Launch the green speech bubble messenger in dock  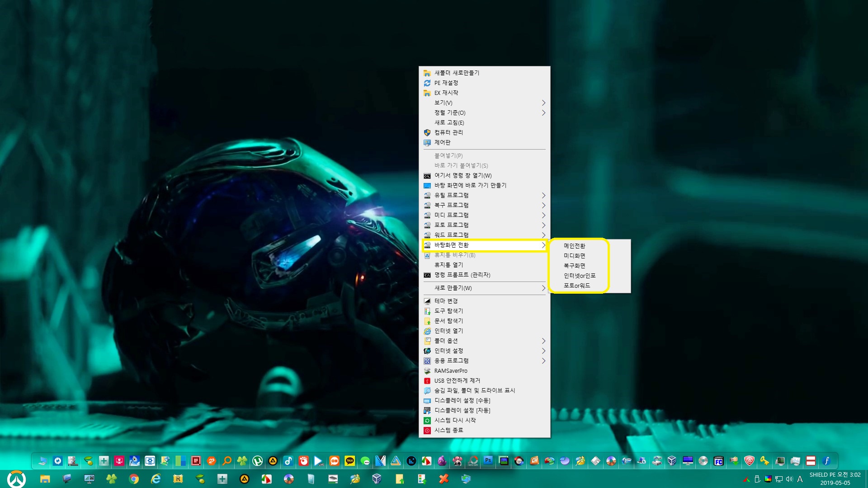365,461
